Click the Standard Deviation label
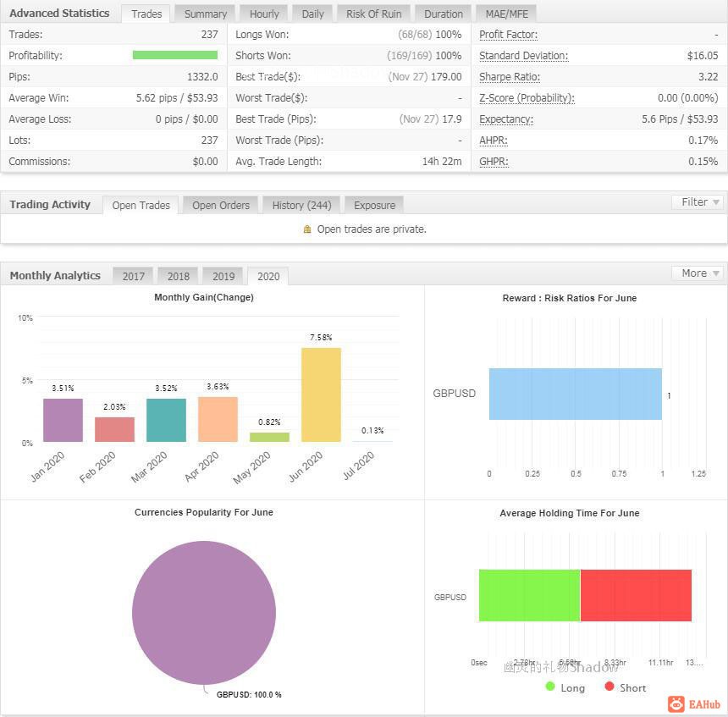 523,56
